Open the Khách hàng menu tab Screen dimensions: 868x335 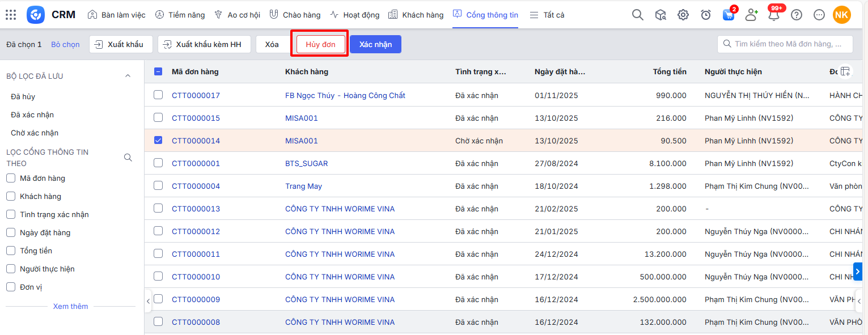[416, 15]
